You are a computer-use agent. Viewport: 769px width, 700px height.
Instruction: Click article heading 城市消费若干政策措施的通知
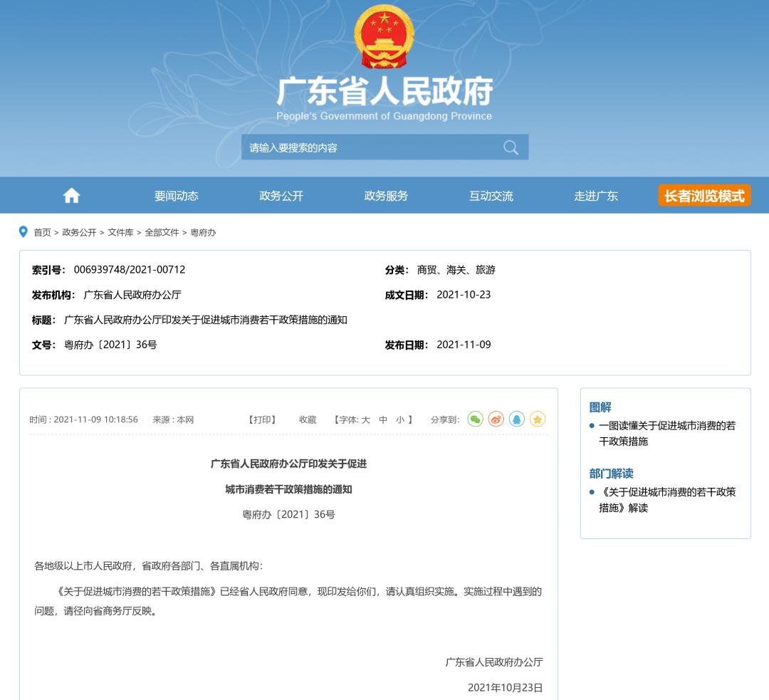tap(288, 489)
